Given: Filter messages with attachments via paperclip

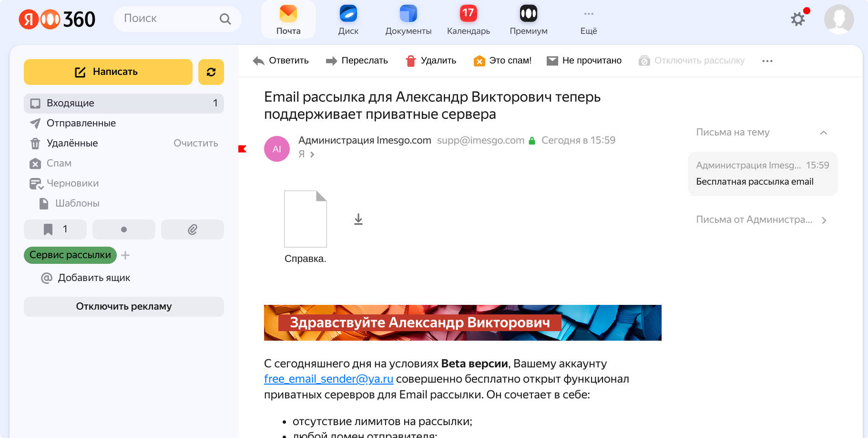Looking at the screenshot, I should [x=193, y=229].
